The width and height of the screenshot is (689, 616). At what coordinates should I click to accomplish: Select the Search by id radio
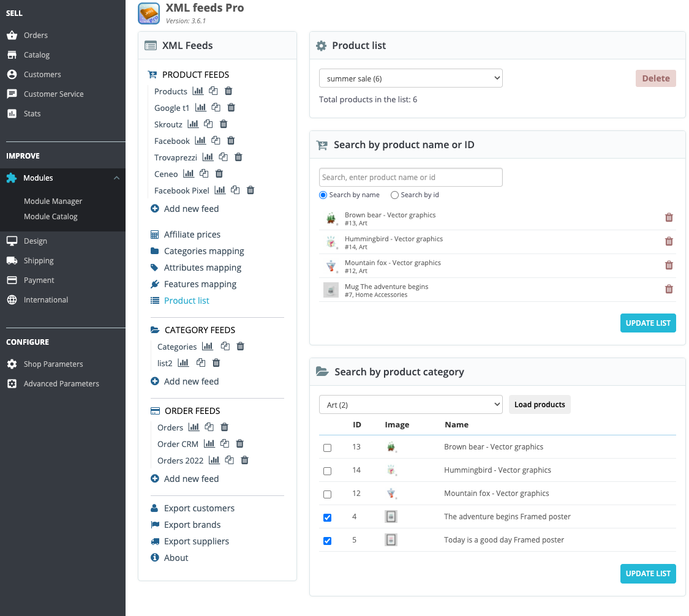[394, 195]
